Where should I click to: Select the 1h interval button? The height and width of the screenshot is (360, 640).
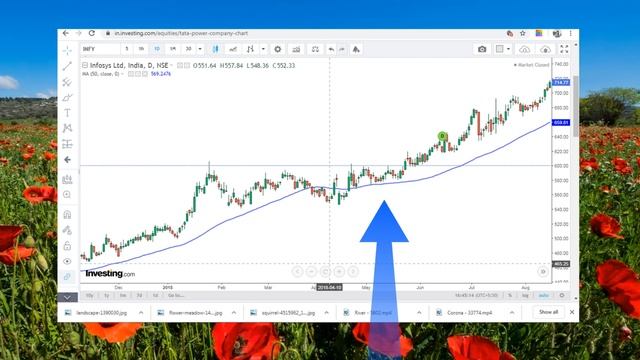141,49
